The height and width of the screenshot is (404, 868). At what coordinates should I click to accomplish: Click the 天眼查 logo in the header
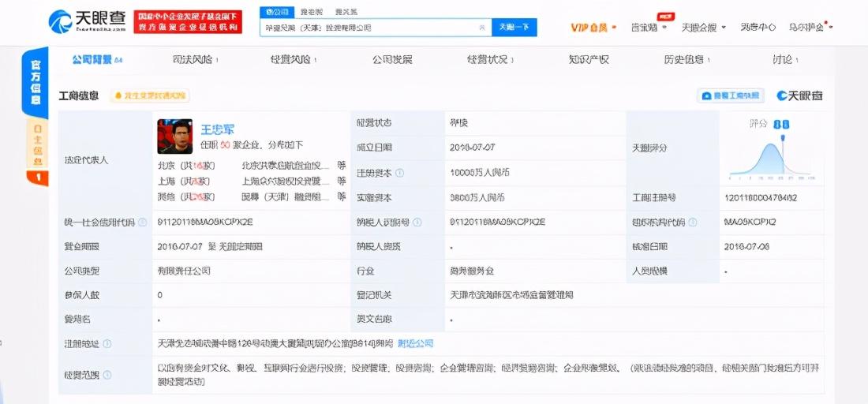pyautogui.click(x=88, y=21)
